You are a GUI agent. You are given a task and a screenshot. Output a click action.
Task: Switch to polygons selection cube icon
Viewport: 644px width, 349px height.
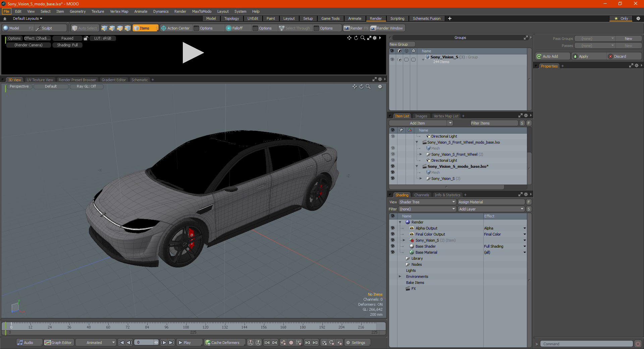120,28
